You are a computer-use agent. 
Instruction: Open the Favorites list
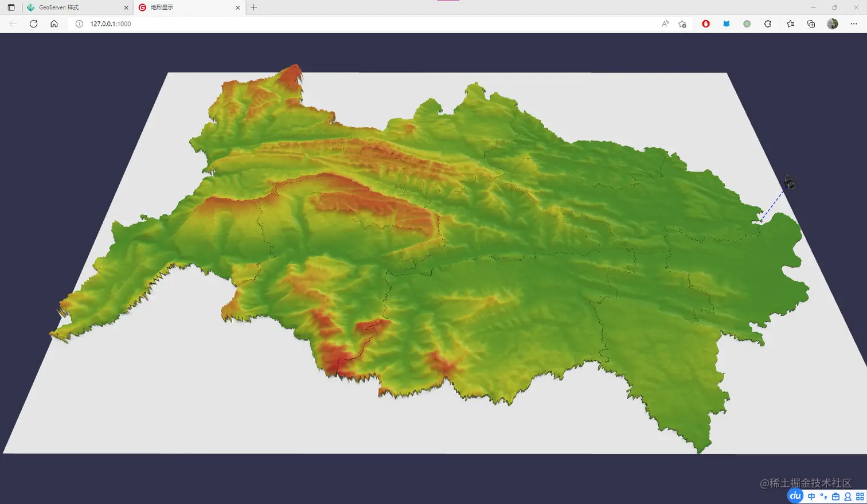[x=790, y=24]
